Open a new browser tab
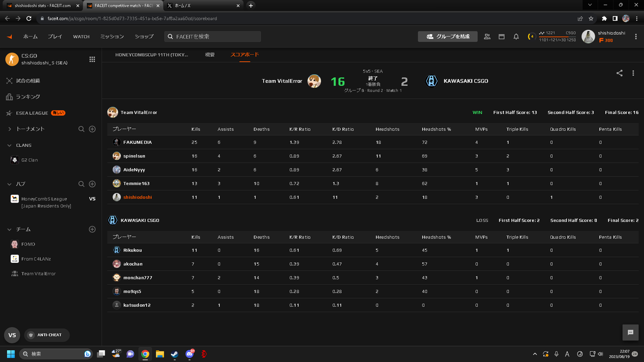644x362 pixels. coord(251,5)
